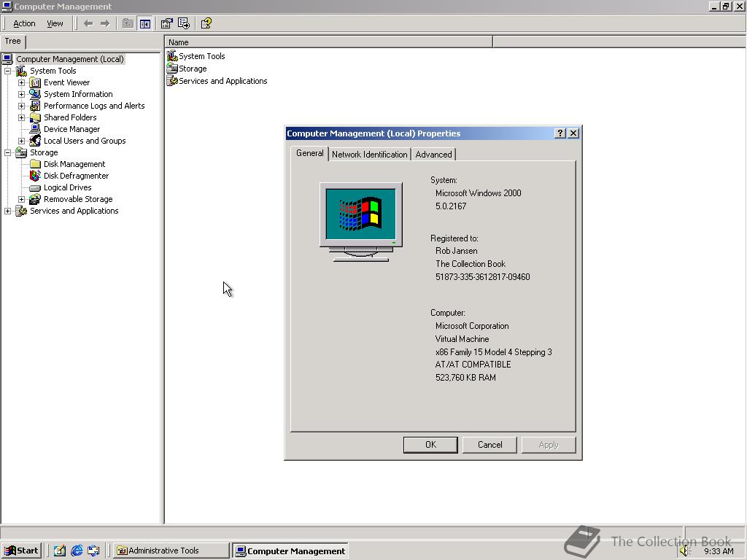Click the Storage icon in the right pane
This screenshot has height=560, width=747.
(x=172, y=69)
